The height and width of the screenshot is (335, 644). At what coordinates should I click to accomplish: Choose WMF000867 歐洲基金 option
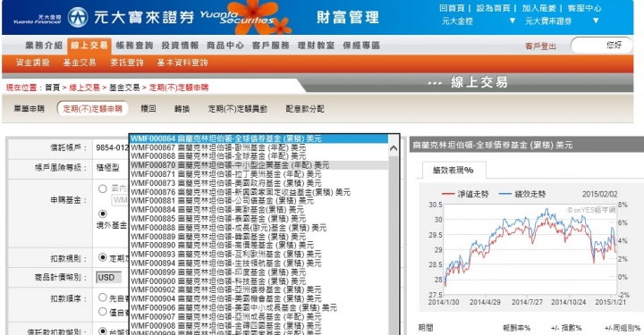point(258,147)
